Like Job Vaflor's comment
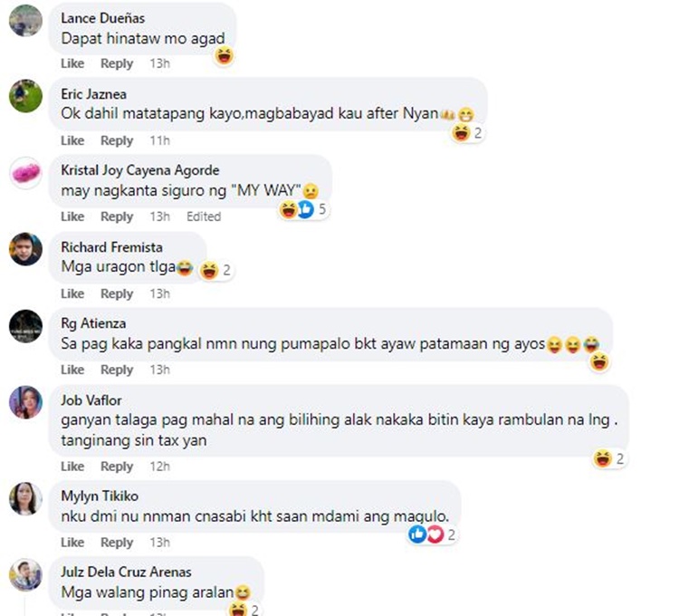Viewport: 679px width, 616px height. (72, 467)
